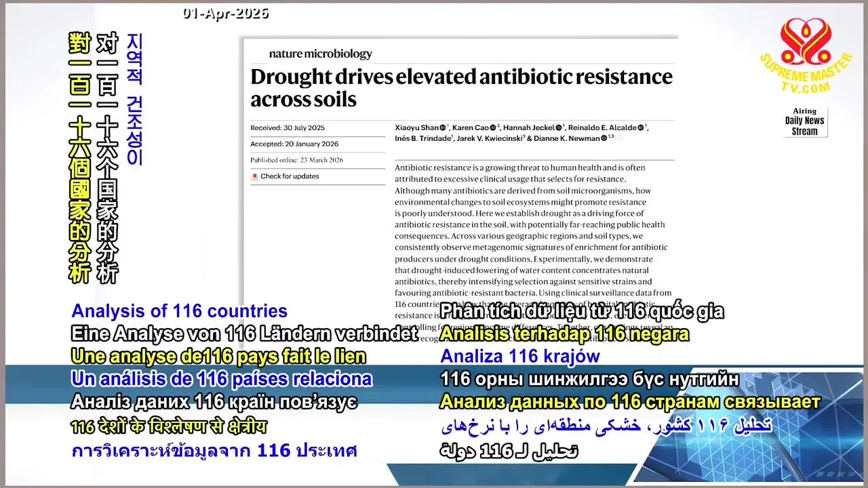Click the Persian subtitle line above the Arabic one
Image resolution: width=868 pixels, height=488 pixels.
[x=606, y=426]
